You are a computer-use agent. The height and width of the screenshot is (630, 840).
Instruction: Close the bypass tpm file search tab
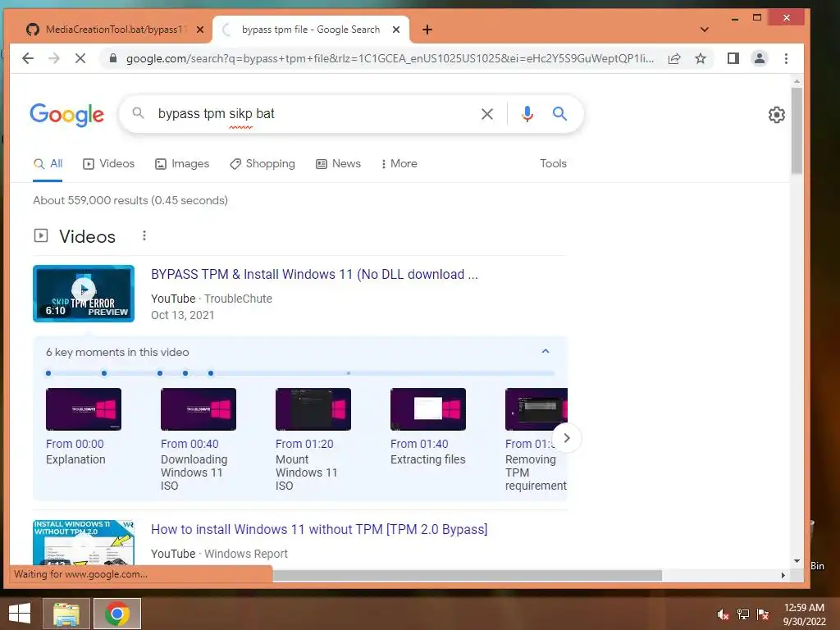[x=396, y=30]
